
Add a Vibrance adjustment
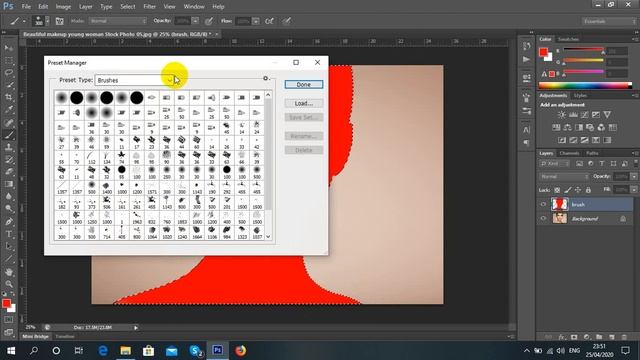[607, 115]
